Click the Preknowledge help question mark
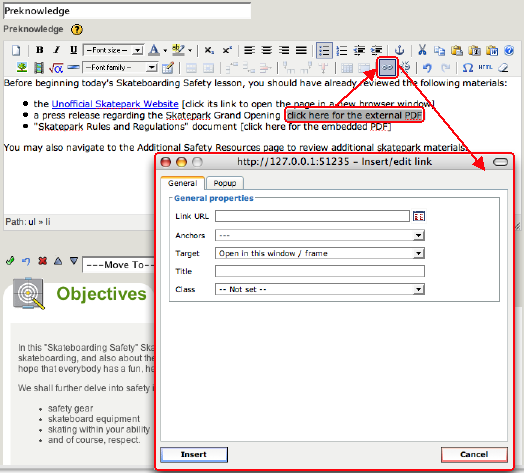 click(77, 29)
